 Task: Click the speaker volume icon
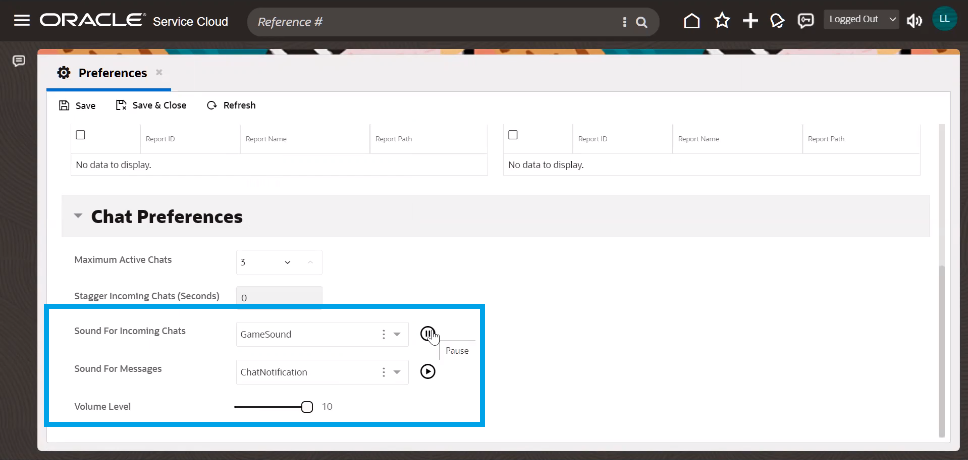click(x=914, y=21)
